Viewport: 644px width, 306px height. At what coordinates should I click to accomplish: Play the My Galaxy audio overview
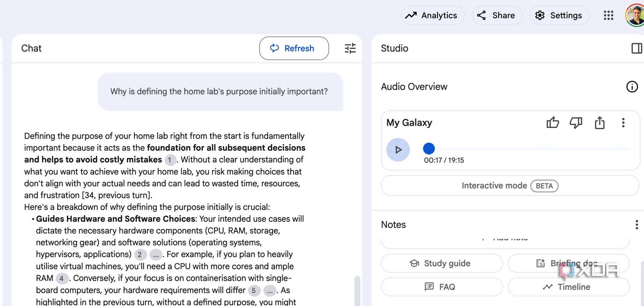click(398, 149)
